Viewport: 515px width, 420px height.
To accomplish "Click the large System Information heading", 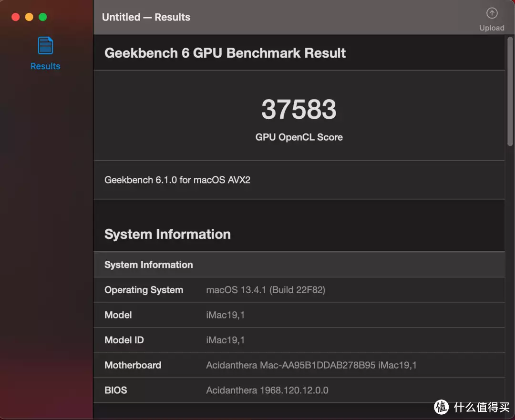I will [x=167, y=234].
